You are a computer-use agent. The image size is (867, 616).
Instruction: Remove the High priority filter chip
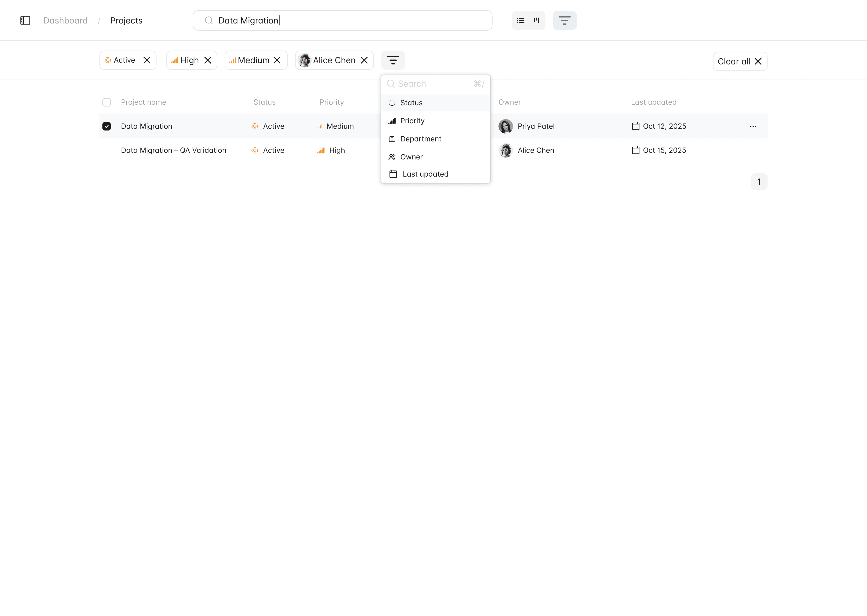[208, 60]
